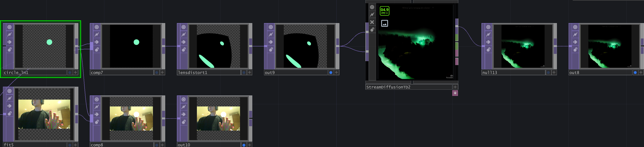Lock the comp7 node
The image size is (644, 147).
96,49
